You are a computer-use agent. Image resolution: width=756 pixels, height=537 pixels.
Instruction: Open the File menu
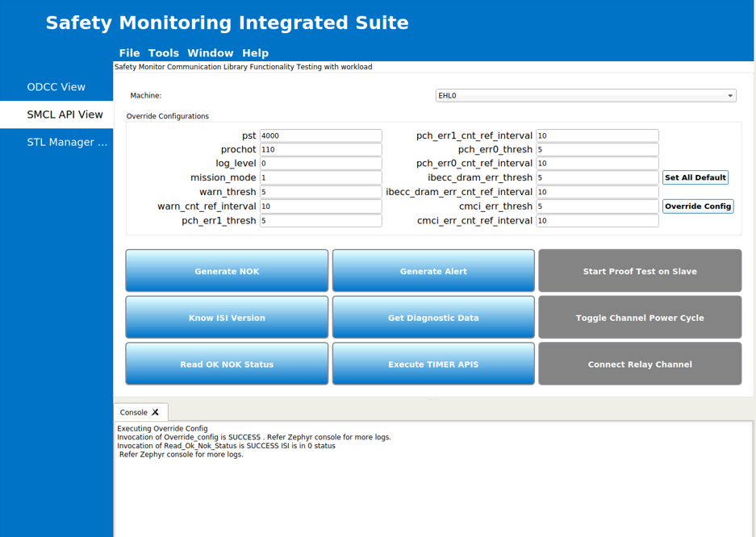pos(129,53)
